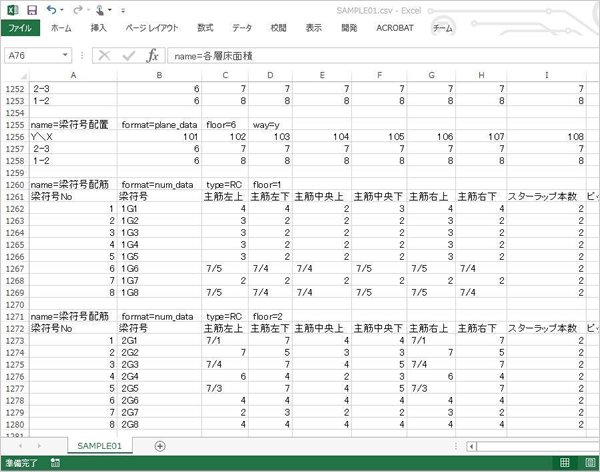Click the Name Box showing A76
The width and height of the screenshot is (600, 472).
click(34, 56)
